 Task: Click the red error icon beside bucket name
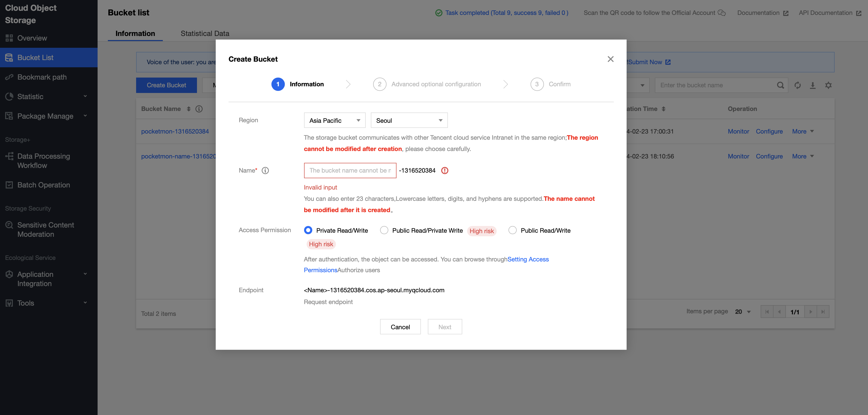point(445,171)
